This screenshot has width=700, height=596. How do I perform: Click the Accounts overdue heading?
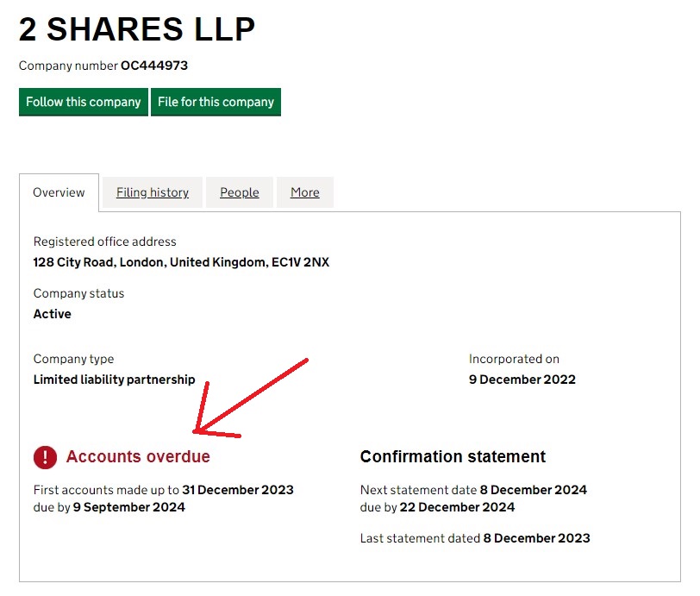[x=138, y=457]
